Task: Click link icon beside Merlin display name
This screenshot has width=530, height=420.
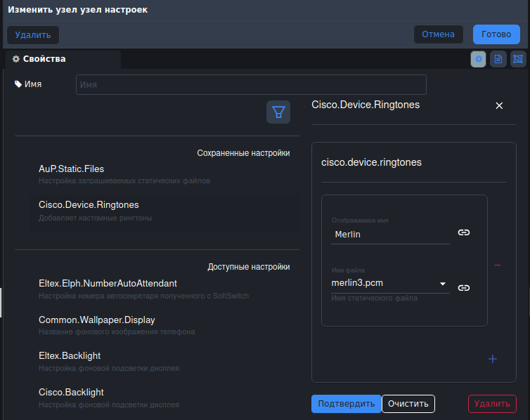Action: tap(464, 232)
